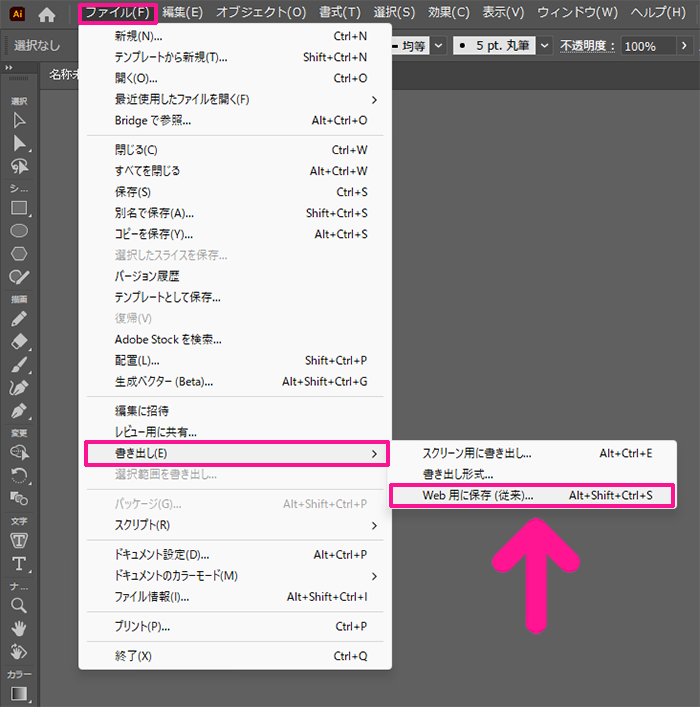Viewport: 700px width, 707px height.
Task: Select the Blob Brush tool
Action: 19,277
